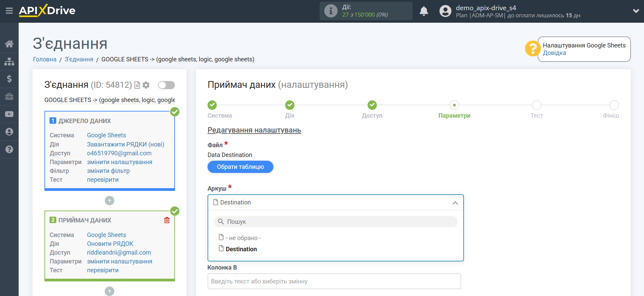Screen dimensions: 644x296
Task: Open connections sitemap icon in sidebar
Action: point(9,61)
